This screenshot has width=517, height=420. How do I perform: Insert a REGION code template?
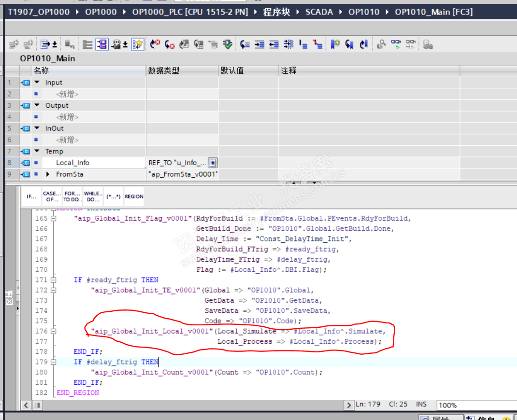(x=134, y=196)
